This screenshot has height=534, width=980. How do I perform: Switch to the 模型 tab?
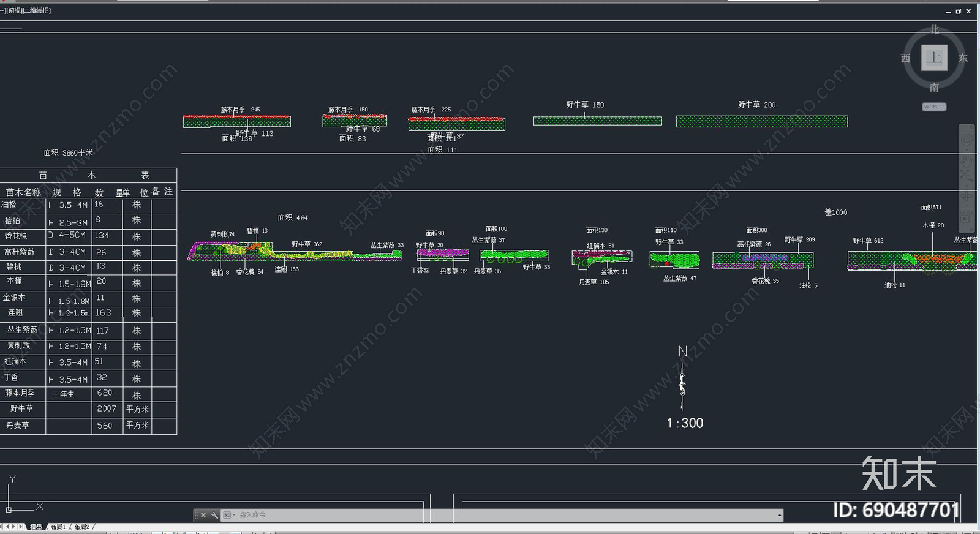pos(37,527)
